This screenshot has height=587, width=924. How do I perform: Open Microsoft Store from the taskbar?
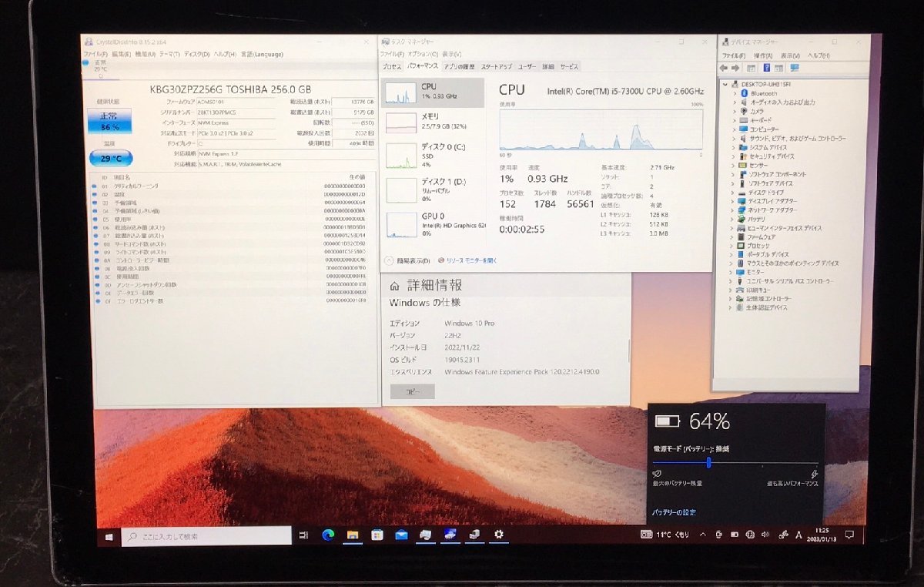tap(377, 535)
